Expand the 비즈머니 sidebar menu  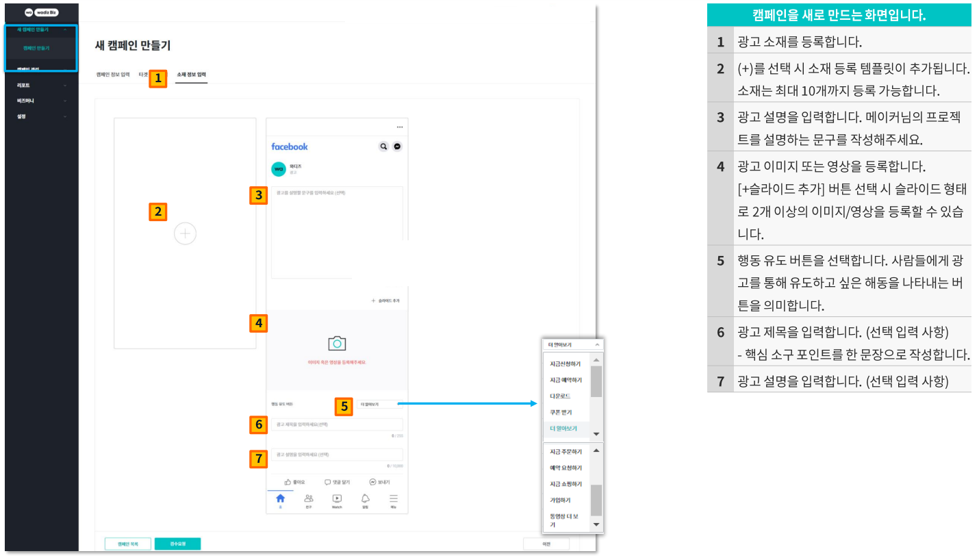41,101
